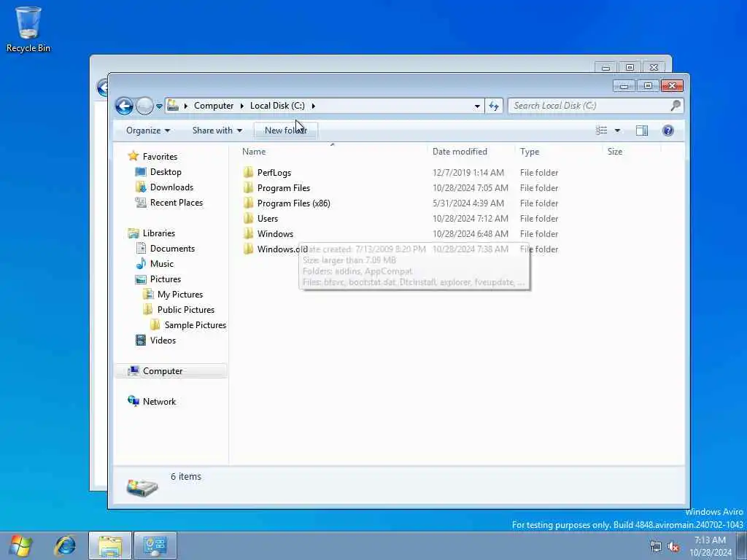Open the Videos library
Screen dimensions: 747x560
click(x=163, y=340)
